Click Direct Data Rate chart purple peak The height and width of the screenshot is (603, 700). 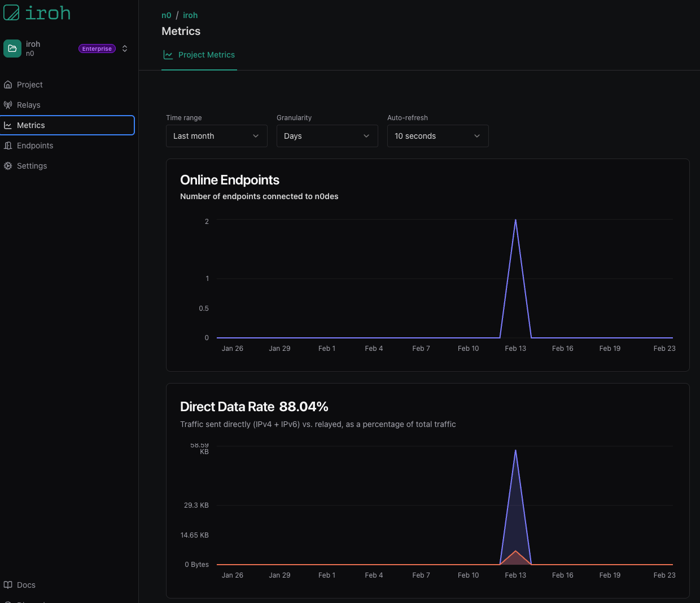tap(515, 451)
